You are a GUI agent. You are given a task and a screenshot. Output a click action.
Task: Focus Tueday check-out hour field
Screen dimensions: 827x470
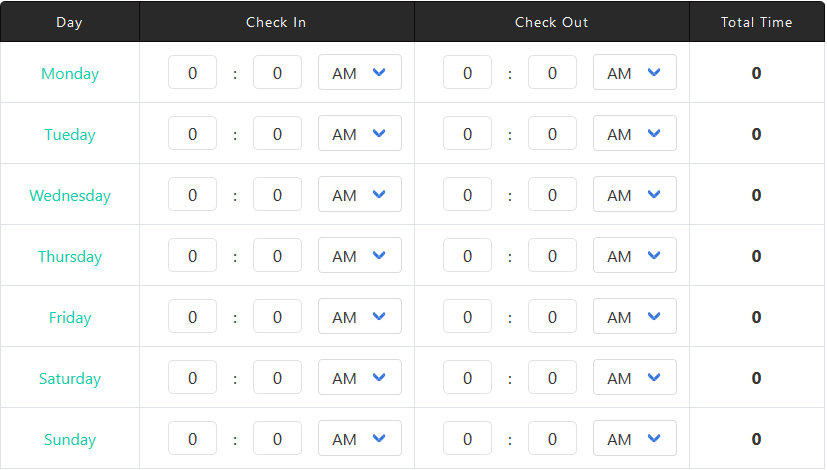pos(467,133)
